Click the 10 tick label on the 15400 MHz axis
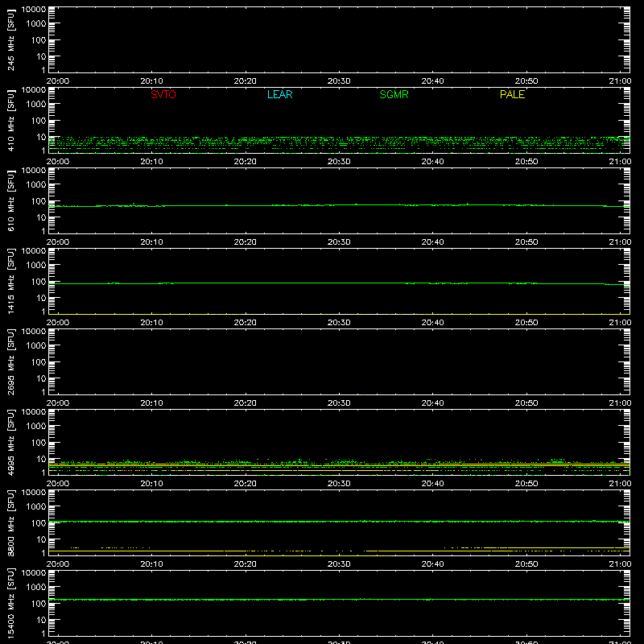This screenshot has width=644, height=644. (41, 620)
